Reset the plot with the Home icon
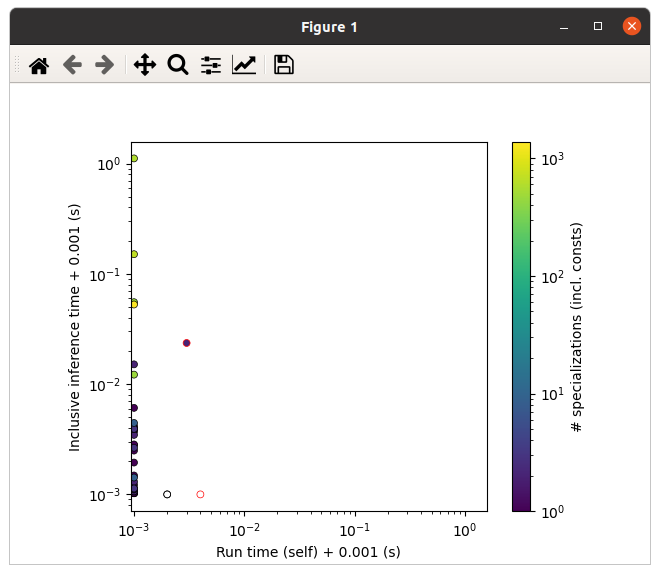660x574 pixels. [39, 65]
